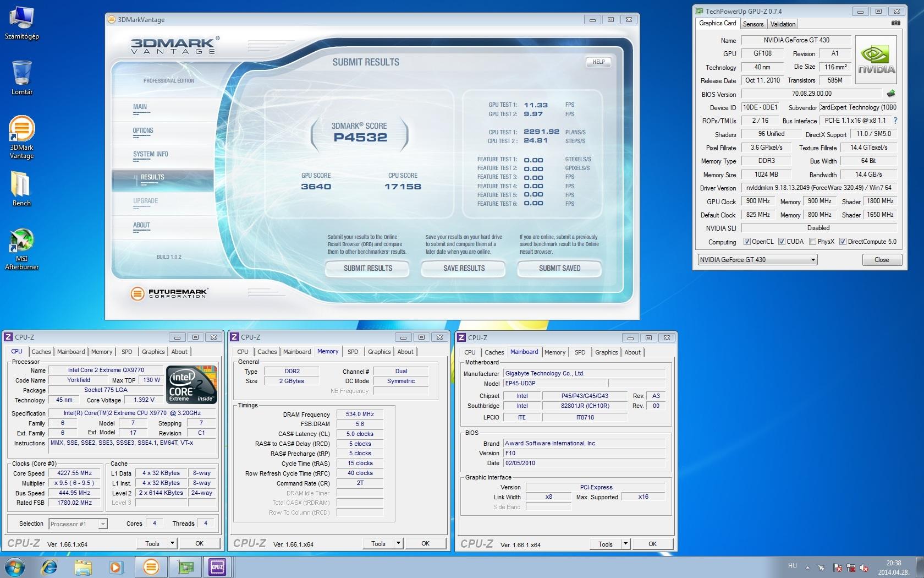
Task: Select MAIN in 3DMark sidebar
Action: coord(140,107)
